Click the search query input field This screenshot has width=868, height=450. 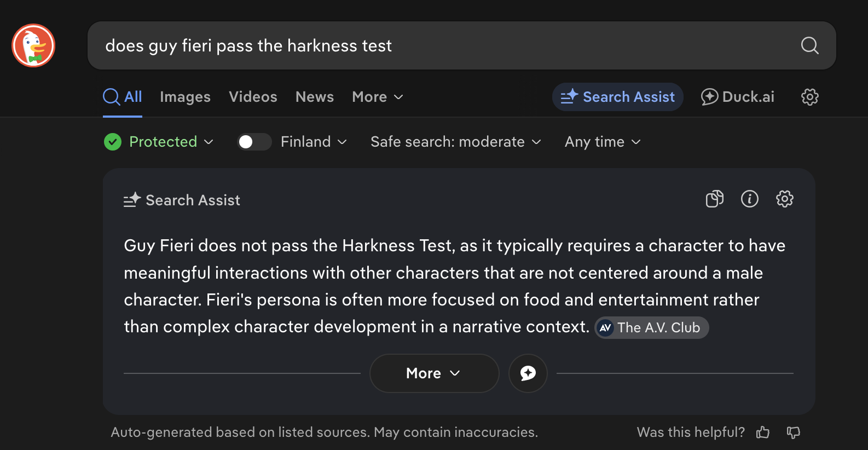click(x=438, y=45)
